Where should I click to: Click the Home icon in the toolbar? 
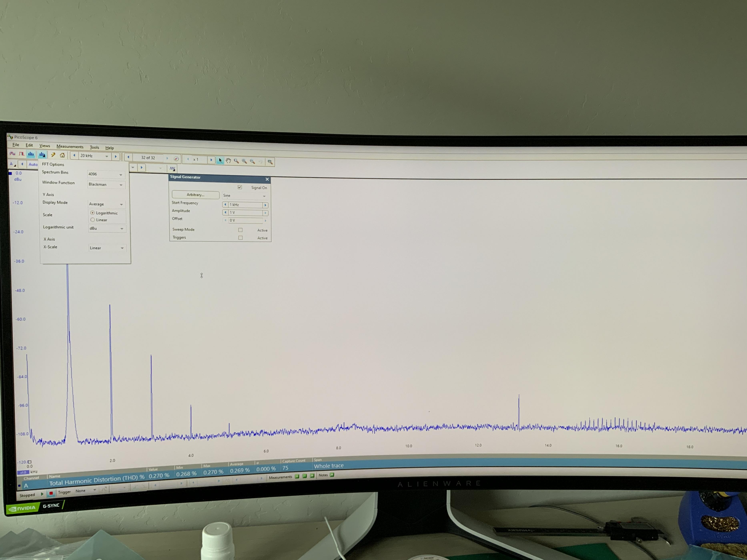click(62, 155)
